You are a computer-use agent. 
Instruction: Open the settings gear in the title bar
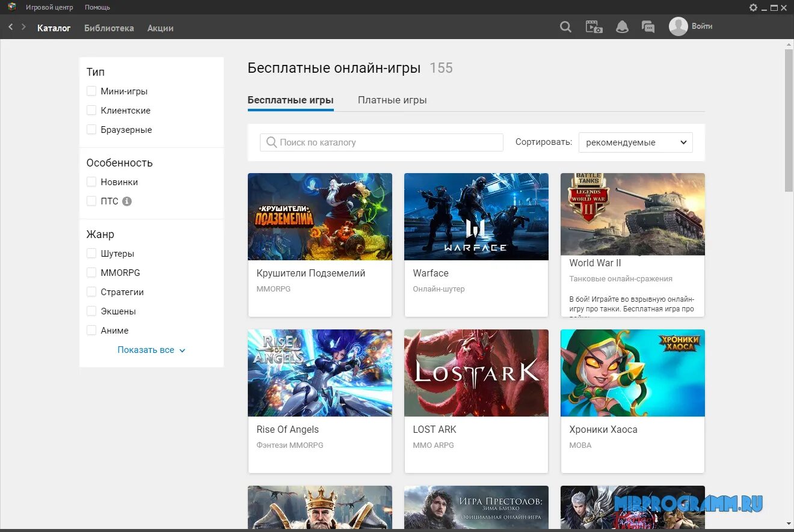[753, 7]
